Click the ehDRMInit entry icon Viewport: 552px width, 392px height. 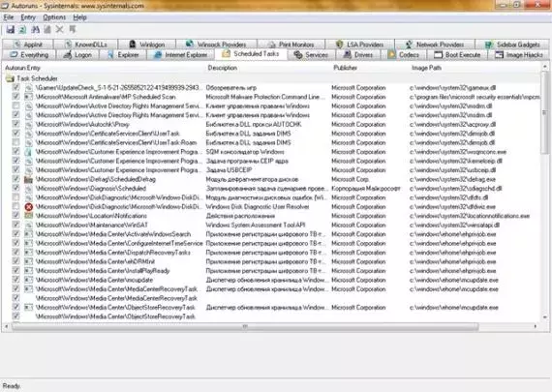(x=28, y=261)
